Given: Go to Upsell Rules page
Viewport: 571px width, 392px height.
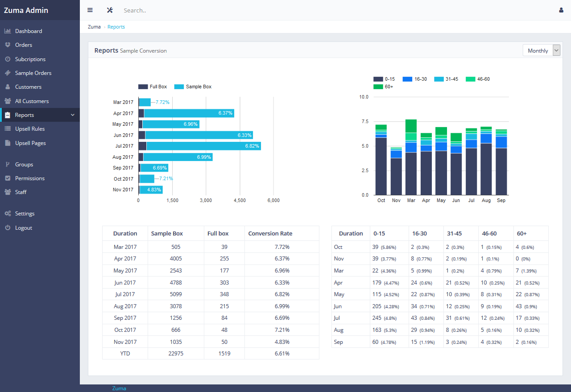Looking at the screenshot, I should pyautogui.click(x=30, y=129).
